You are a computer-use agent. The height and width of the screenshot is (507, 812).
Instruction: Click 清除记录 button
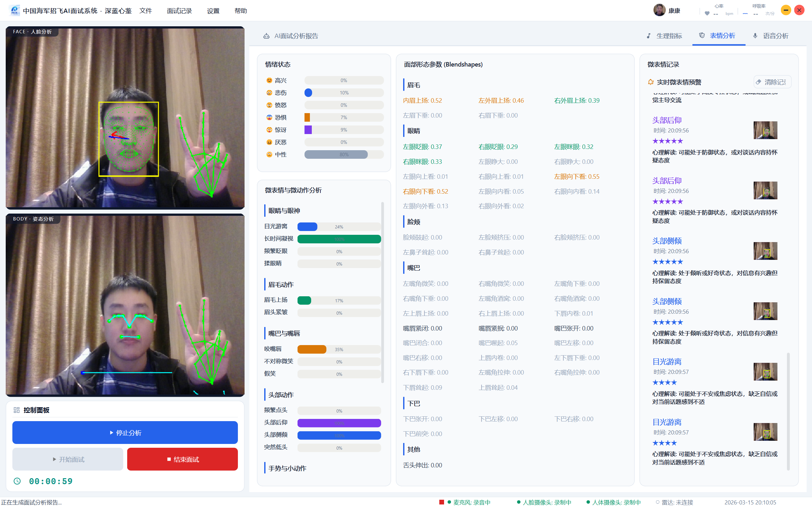772,82
